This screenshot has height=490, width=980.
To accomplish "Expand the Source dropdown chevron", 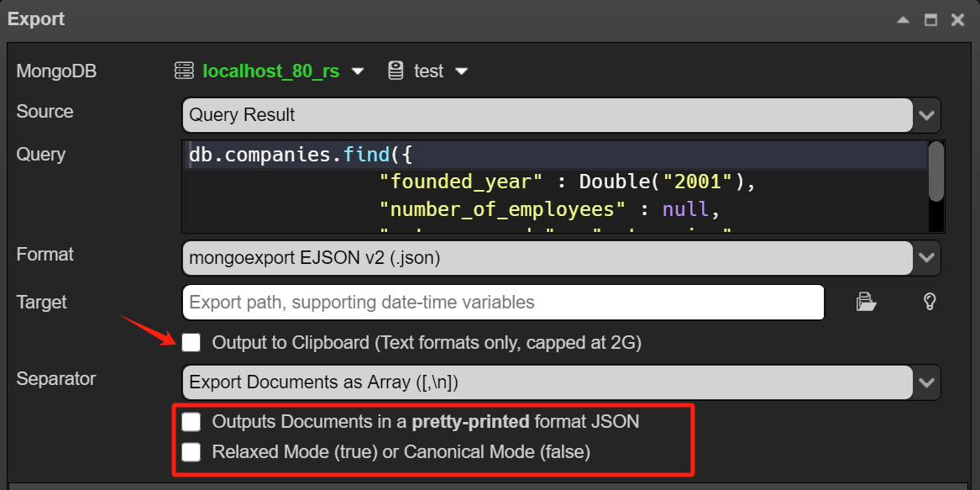I will 926,115.
